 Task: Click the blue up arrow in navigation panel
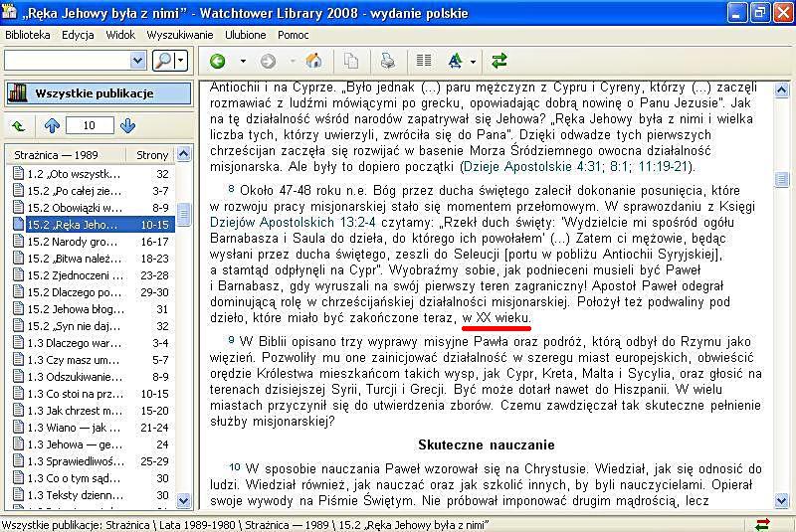click(x=52, y=126)
